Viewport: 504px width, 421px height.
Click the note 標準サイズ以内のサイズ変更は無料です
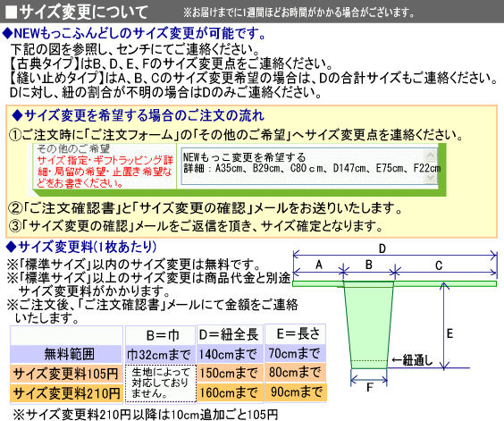pyautogui.click(x=134, y=265)
